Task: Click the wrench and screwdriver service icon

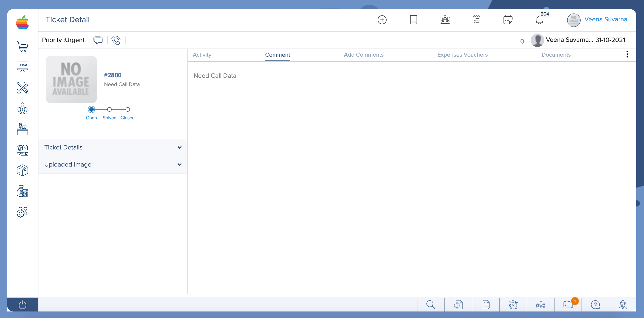Action: 22,88
